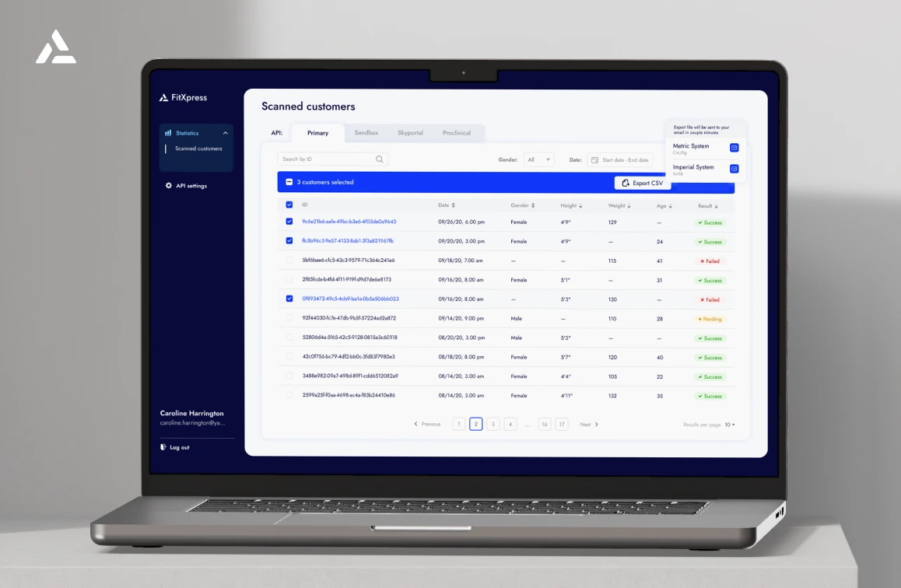
Task: Click the weight value 105
Action: click(x=612, y=376)
